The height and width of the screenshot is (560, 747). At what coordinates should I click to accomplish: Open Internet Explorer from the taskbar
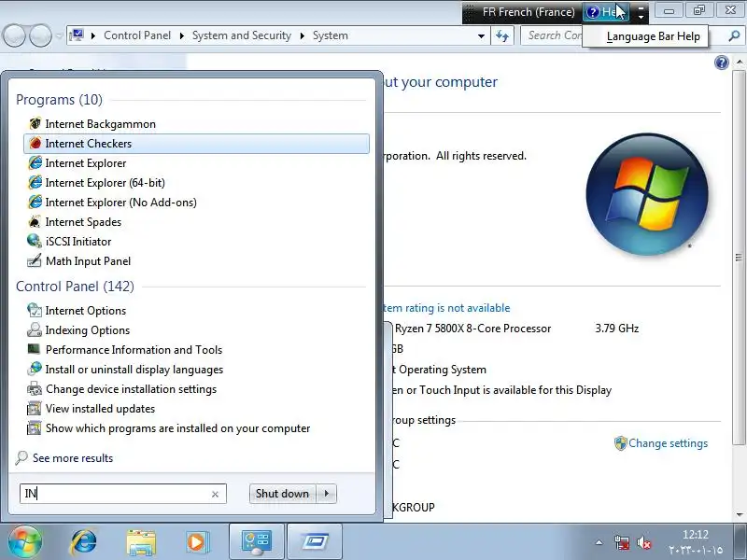(84, 541)
